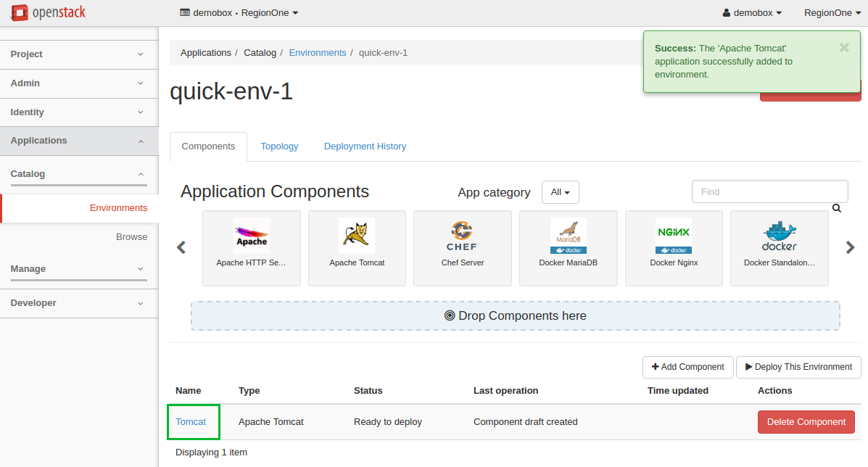The width and height of the screenshot is (868, 467).
Task: Dismiss the Apache Tomcat success notification
Action: (843, 48)
